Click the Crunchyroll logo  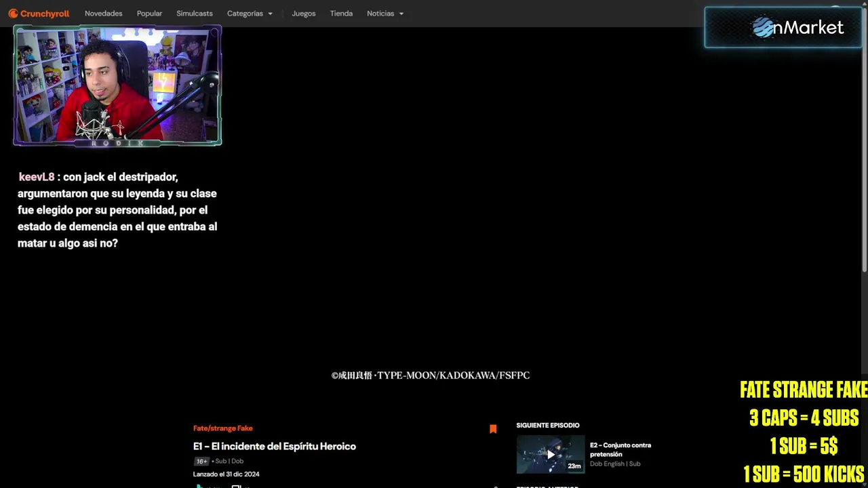click(x=39, y=14)
